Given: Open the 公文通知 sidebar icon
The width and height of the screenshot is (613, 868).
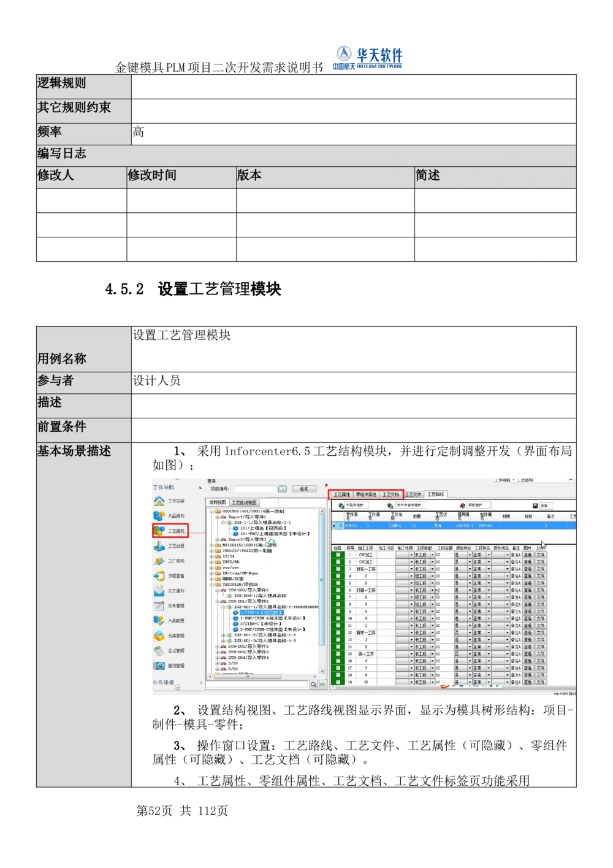Looking at the screenshot, I should pos(159,591).
